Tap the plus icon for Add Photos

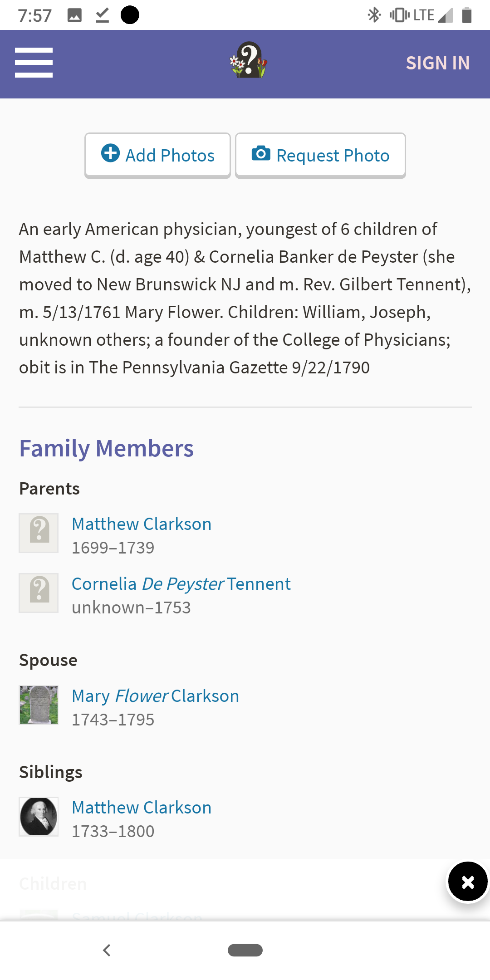click(110, 153)
